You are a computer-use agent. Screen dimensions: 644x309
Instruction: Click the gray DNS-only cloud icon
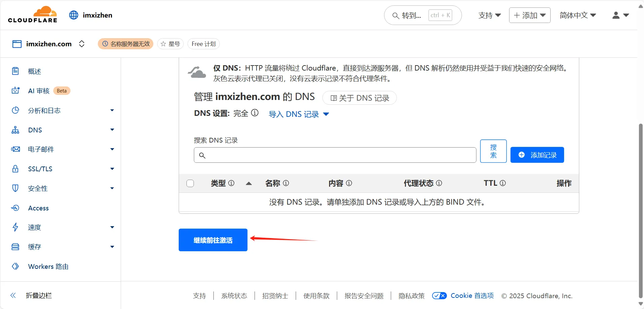pos(197,72)
